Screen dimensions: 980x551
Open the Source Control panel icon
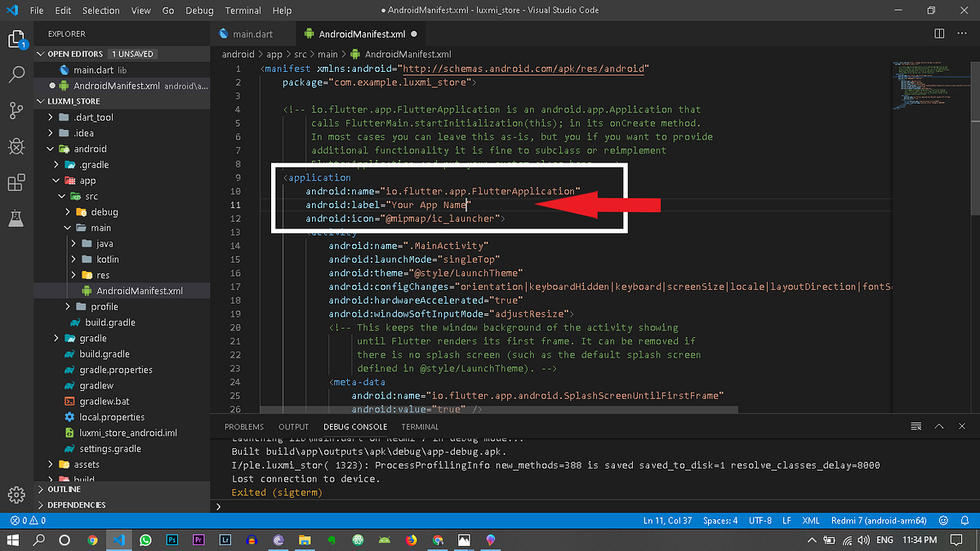(16, 109)
